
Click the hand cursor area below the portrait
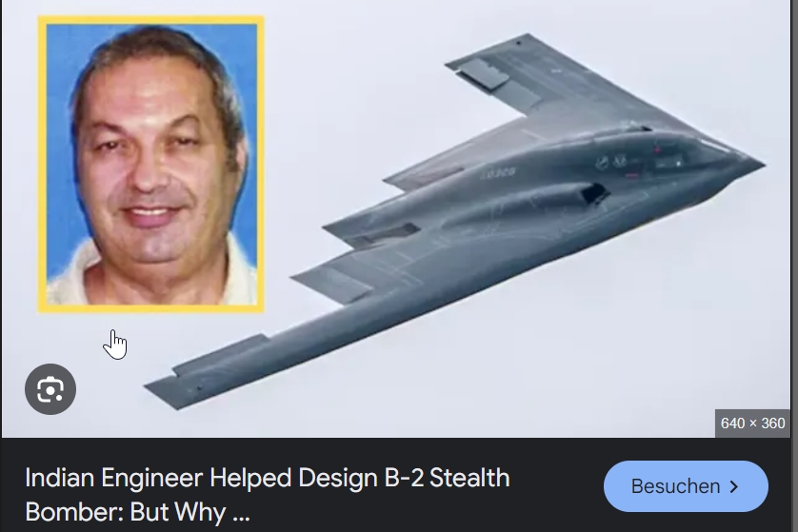pyautogui.click(x=115, y=345)
